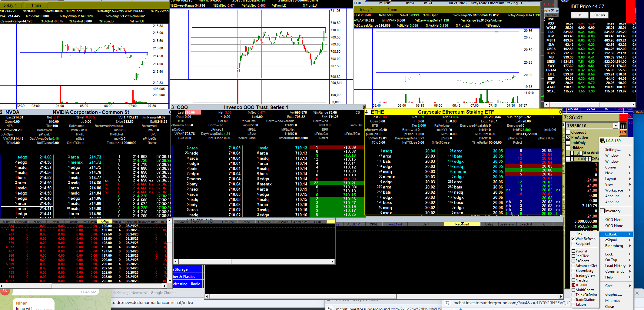Click the highlighted Received column header
Image resolution: width=644 pixels, height=310 pixels.
(x=462, y=224)
